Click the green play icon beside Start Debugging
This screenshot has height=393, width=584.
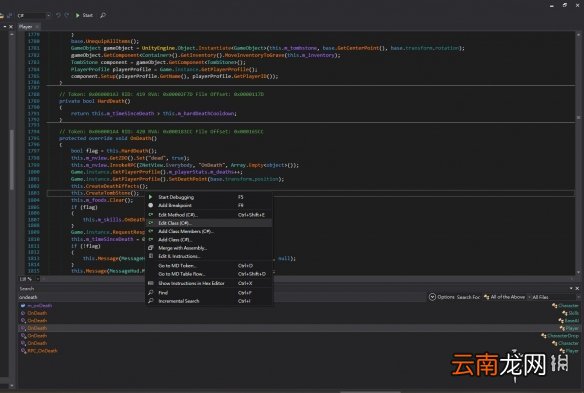[x=150, y=197]
